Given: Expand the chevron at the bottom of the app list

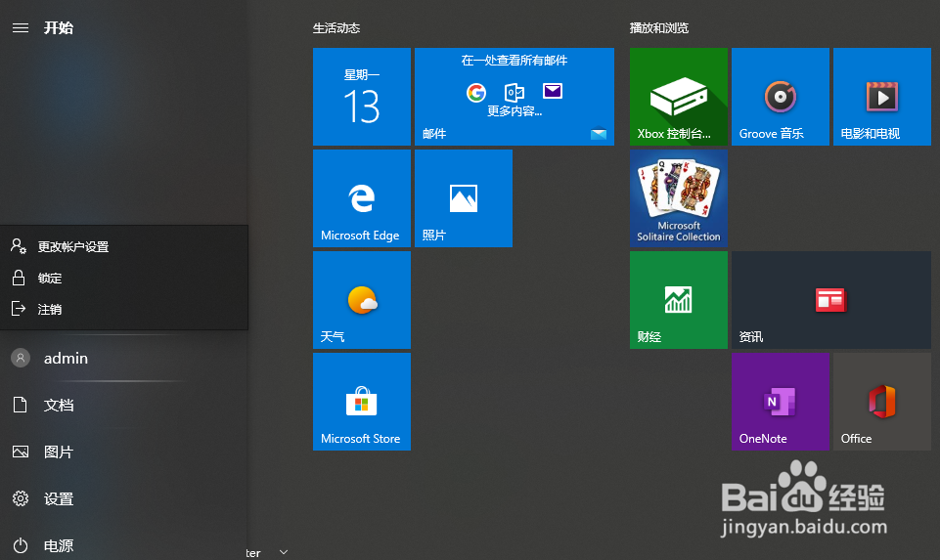Looking at the screenshot, I should (x=284, y=551).
